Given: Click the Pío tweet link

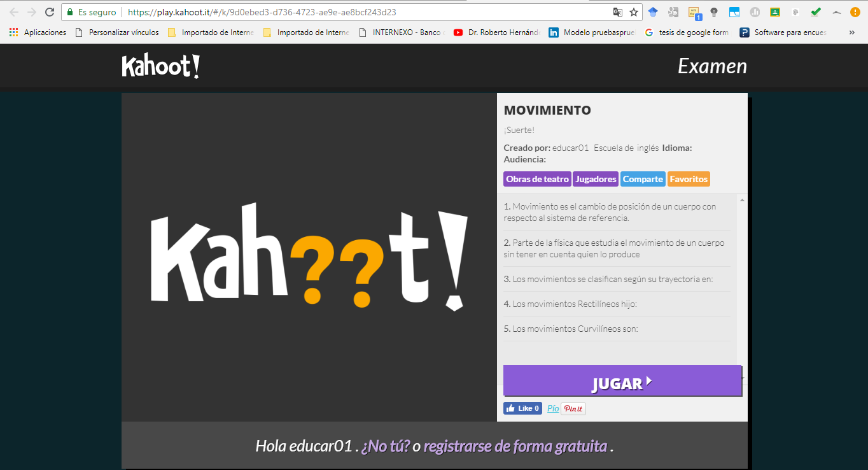Looking at the screenshot, I should [553, 408].
